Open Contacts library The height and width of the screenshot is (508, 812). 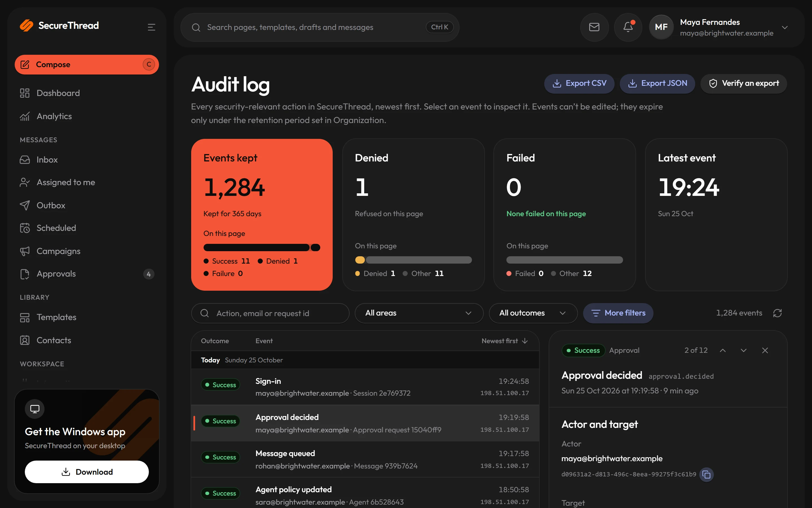click(87, 340)
